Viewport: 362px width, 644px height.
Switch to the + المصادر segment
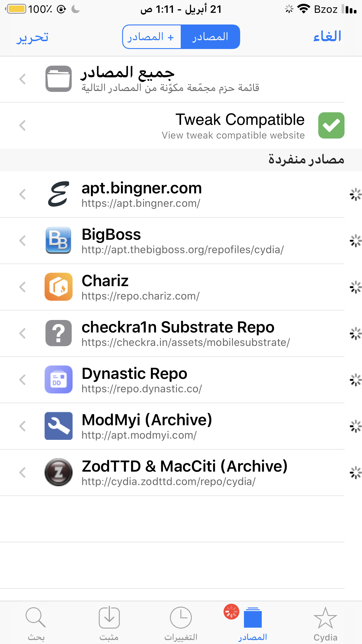click(152, 37)
